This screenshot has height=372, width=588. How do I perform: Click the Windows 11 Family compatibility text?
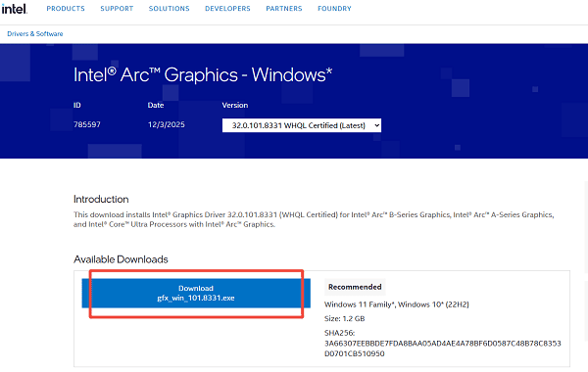[396, 304]
